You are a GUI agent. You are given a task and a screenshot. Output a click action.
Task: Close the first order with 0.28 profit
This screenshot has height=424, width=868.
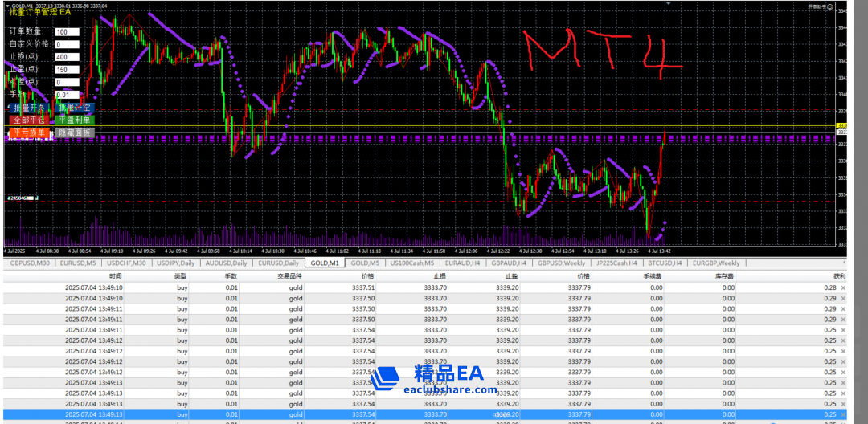tap(843, 287)
